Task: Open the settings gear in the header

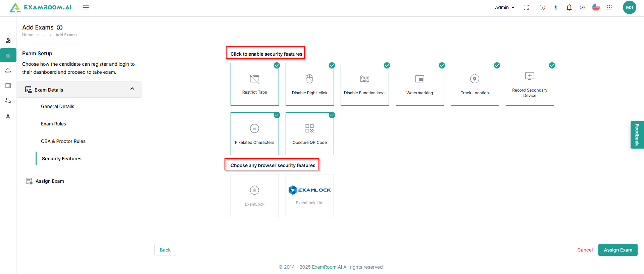Action: 583,7
